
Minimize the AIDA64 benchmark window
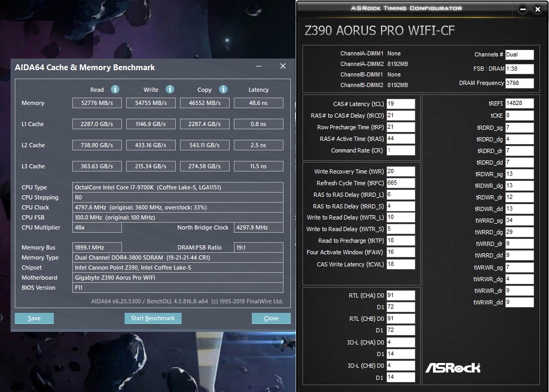[259, 66]
